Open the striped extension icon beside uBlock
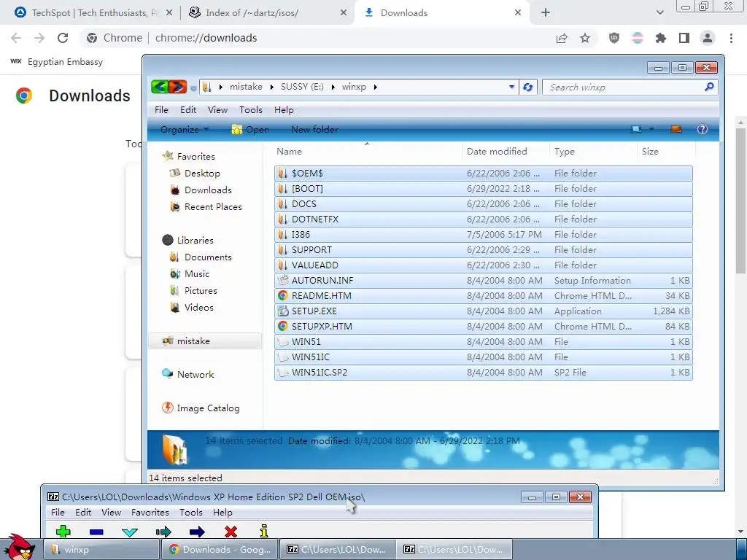The image size is (747, 560). point(638,38)
